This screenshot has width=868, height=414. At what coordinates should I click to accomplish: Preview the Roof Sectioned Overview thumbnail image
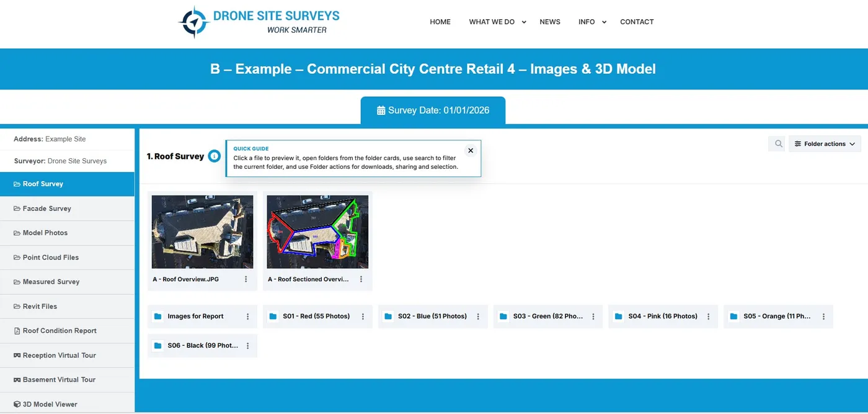pos(317,232)
